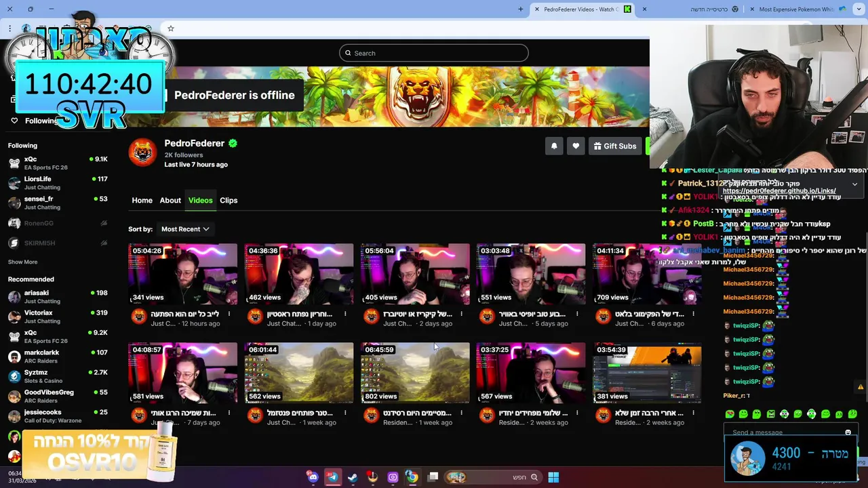Switch to the Home tab
Viewport: 868px width, 488px height.
[142, 200]
